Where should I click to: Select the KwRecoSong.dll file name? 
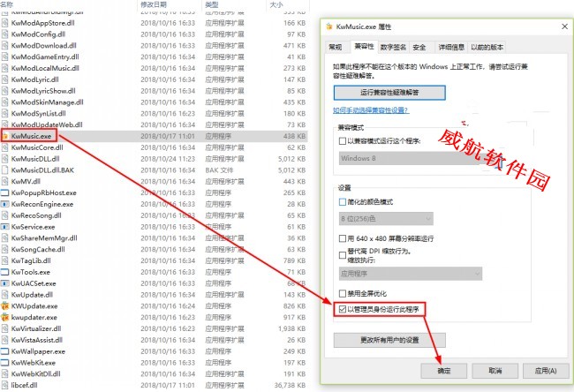pos(36,215)
